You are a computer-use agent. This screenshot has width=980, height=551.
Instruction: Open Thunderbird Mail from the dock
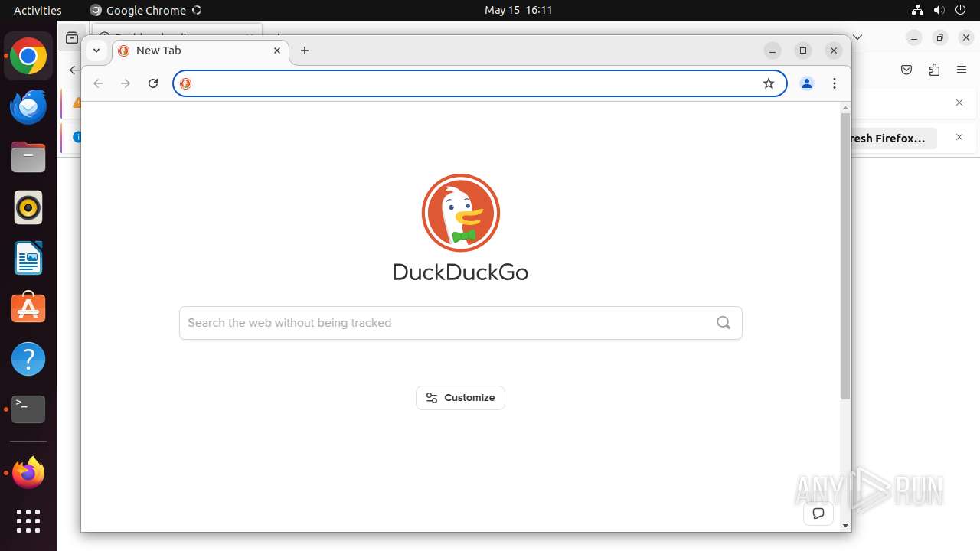click(28, 106)
